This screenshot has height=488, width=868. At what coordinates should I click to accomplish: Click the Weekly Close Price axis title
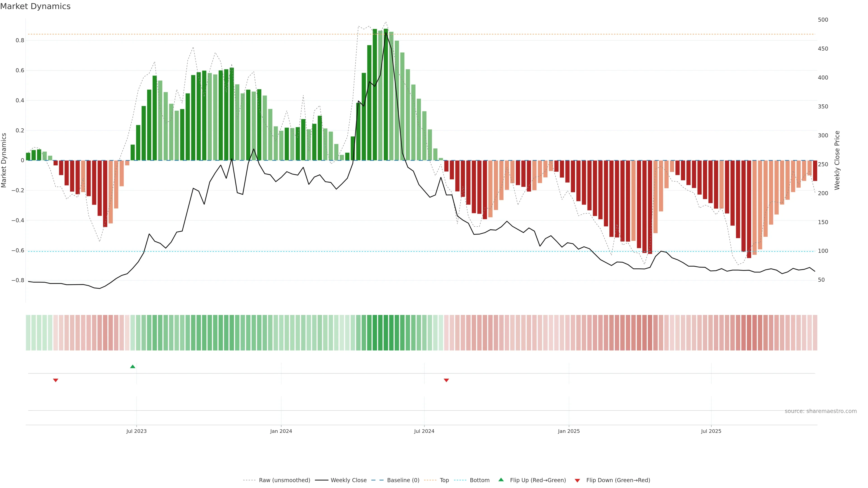pyautogui.click(x=837, y=160)
